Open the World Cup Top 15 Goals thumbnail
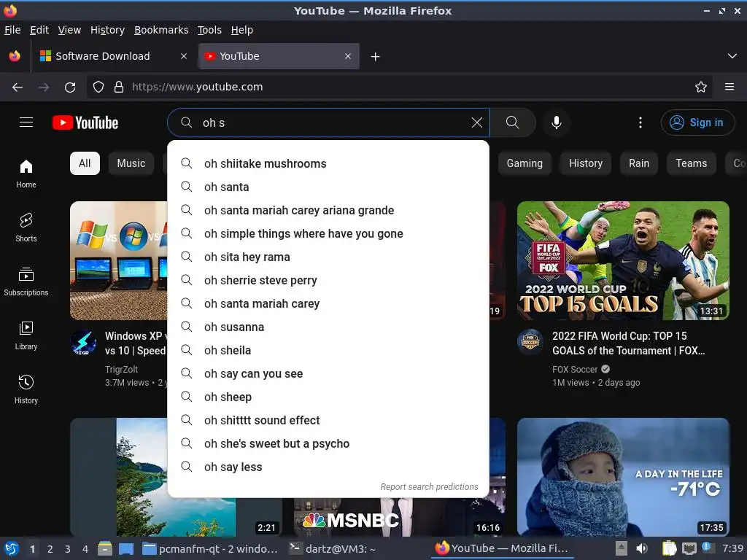Screen dimensions: 747x560 click(x=623, y=260)
